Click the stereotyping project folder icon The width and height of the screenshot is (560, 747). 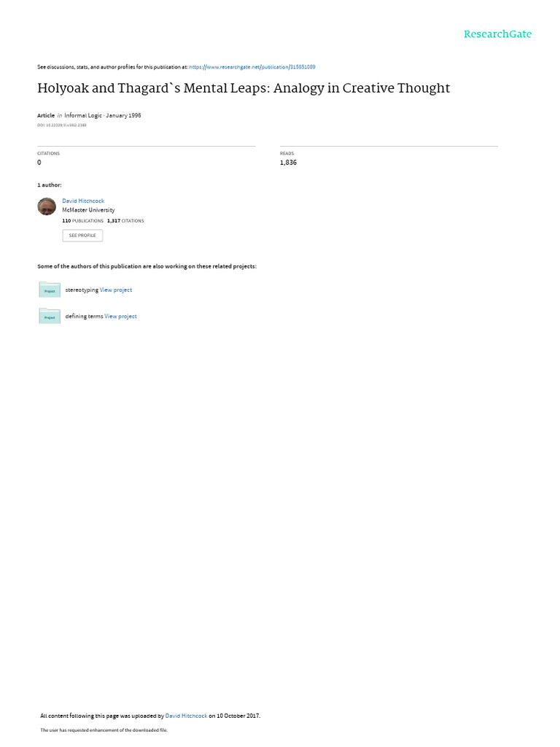click(50, 290)
